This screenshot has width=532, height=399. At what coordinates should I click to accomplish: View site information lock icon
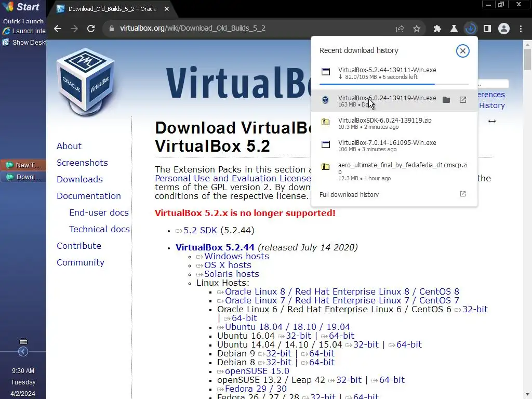click(112, 29)
